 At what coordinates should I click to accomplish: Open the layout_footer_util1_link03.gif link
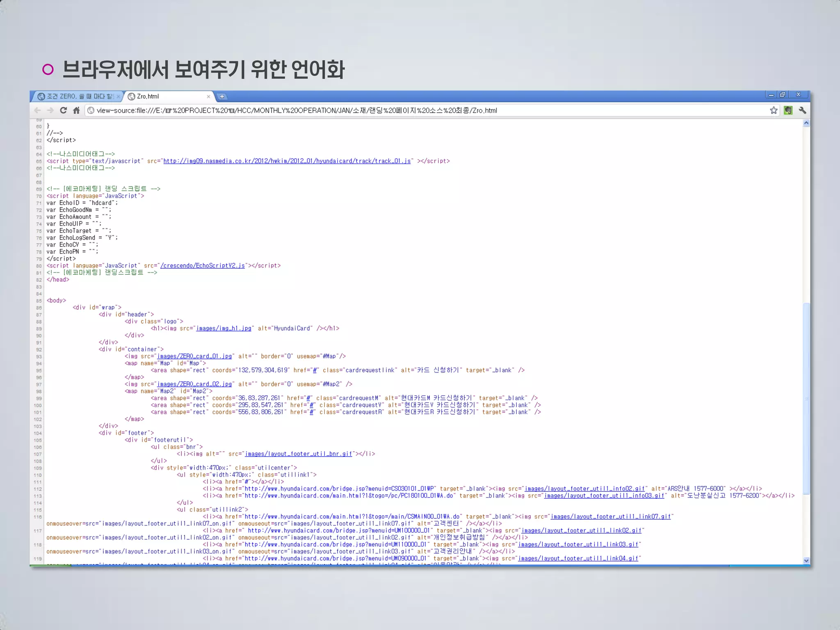coord(578,545)
